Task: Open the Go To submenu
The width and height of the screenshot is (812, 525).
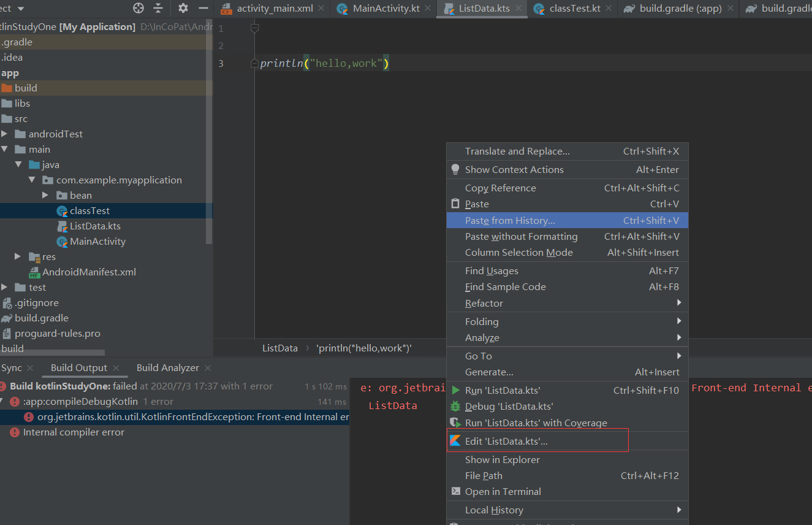Action: [x=478, y=356]
